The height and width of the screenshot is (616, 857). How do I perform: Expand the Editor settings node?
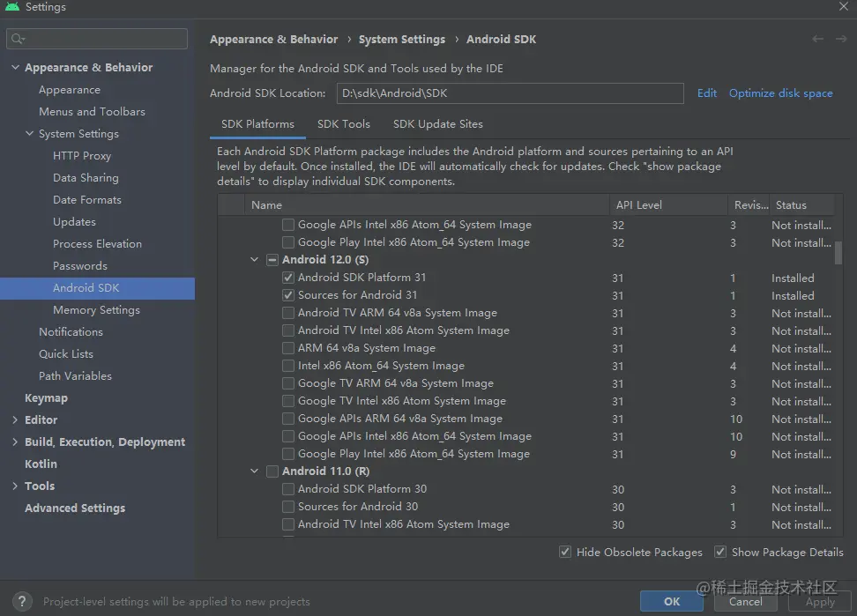[15, 419]
